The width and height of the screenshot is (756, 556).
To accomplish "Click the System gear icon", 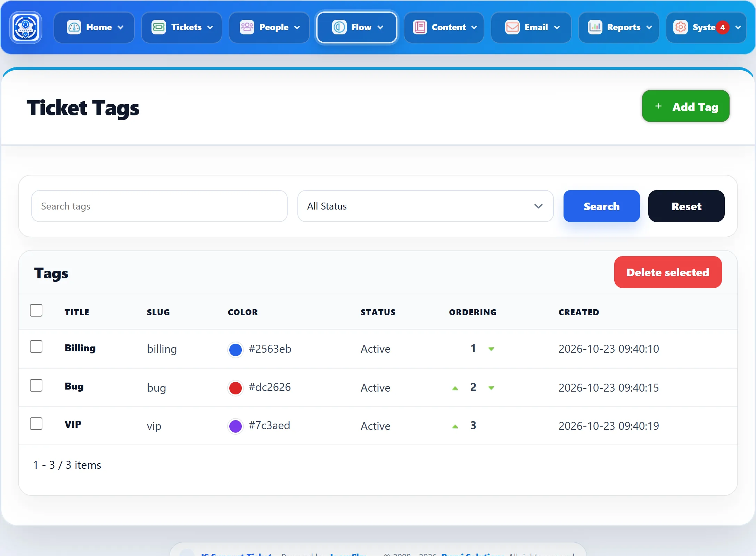I will [x=680, y=27].
